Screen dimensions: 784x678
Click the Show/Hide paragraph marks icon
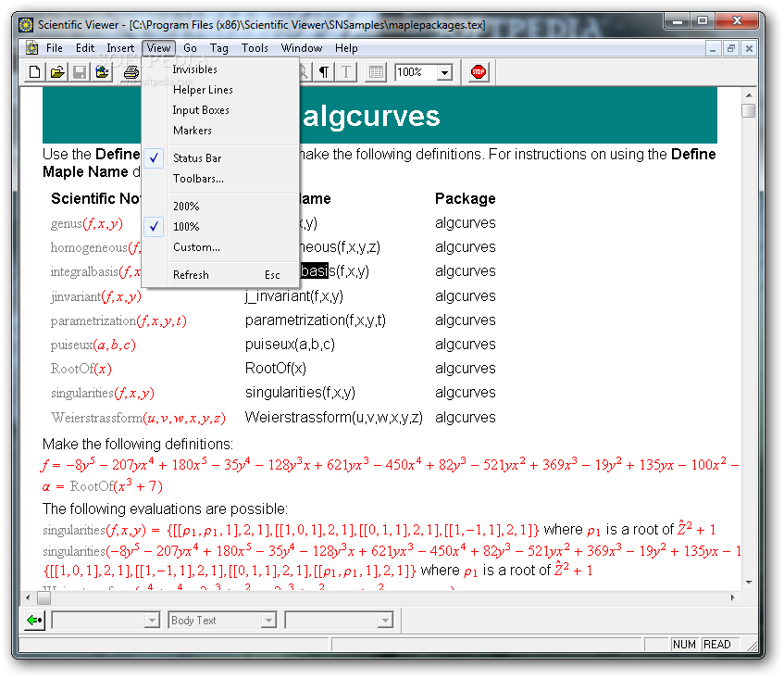pos(324,72)
